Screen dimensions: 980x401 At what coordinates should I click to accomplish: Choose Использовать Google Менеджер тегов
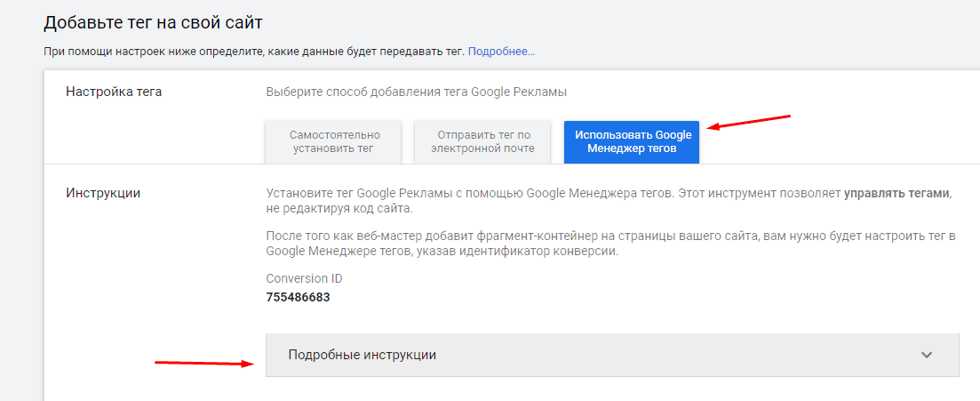(x=631, y=142)
